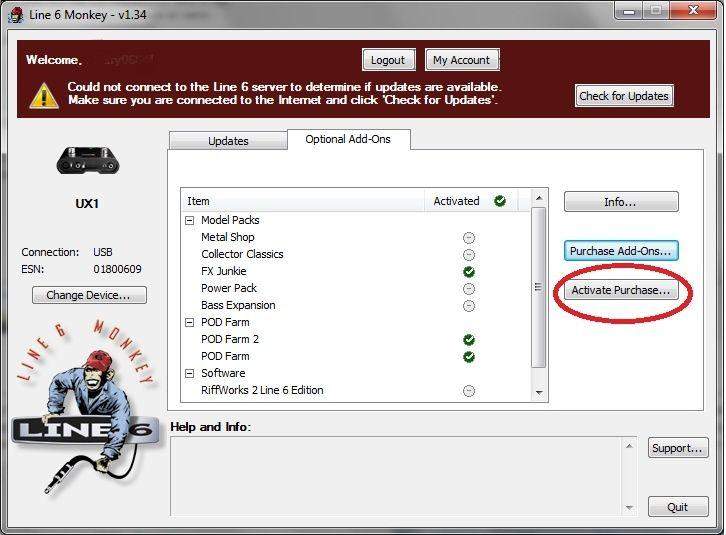The image size is (726, 535).
Task: Select the Bass Expansion row
Action: click(x=356, y=306)
